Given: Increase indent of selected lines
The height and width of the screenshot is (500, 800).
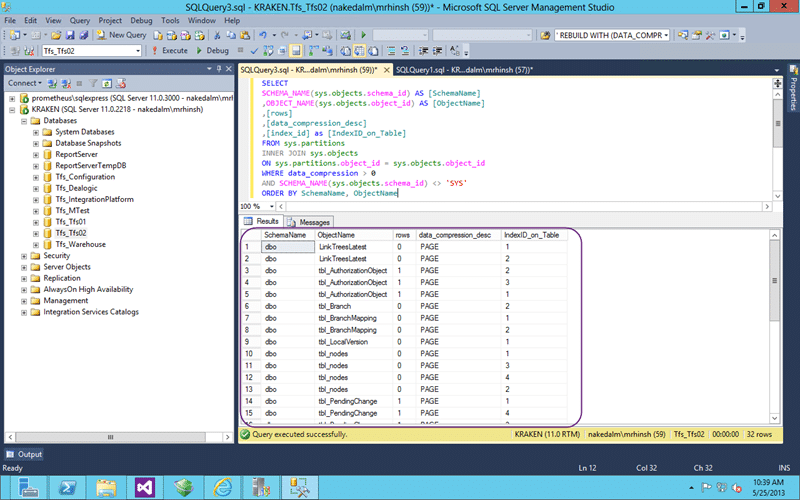Looking at the screenshot, I should coord(437,51).
